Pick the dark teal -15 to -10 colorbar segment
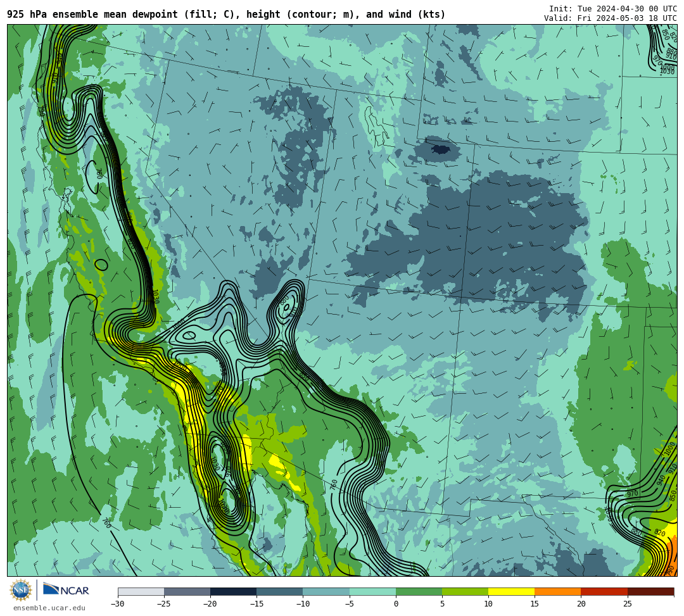The image size is (684, 616). 280,591
